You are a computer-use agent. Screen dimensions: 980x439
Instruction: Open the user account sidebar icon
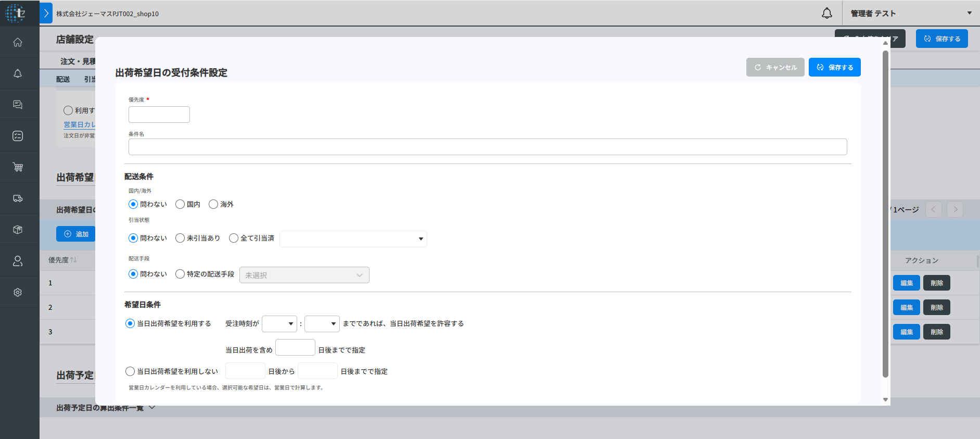pyautogui.click(x=18, y=261)
